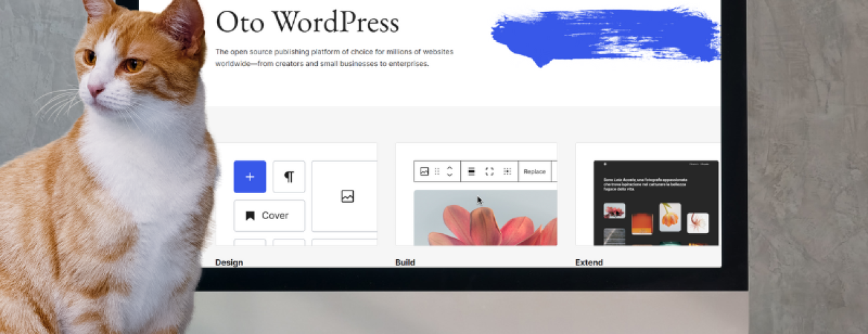The width and height of the screenshot is (868, 334).
Task: Click the Design section label
Action: point(229,263)
